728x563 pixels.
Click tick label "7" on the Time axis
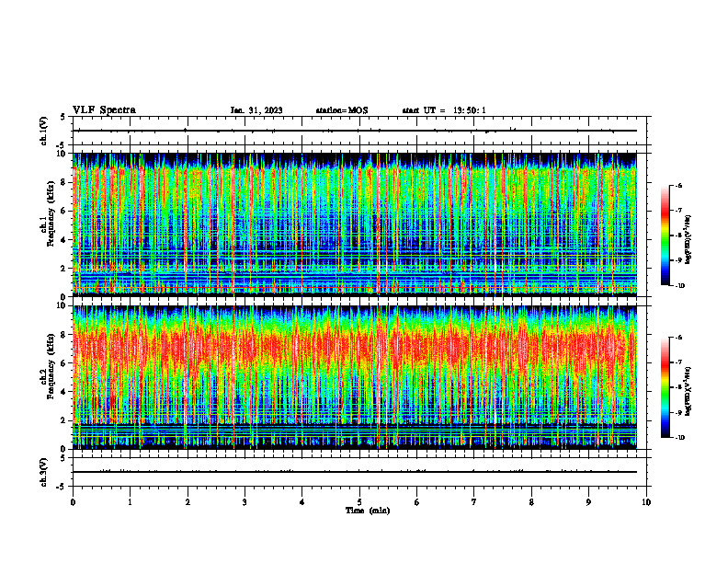coord(474,502)
